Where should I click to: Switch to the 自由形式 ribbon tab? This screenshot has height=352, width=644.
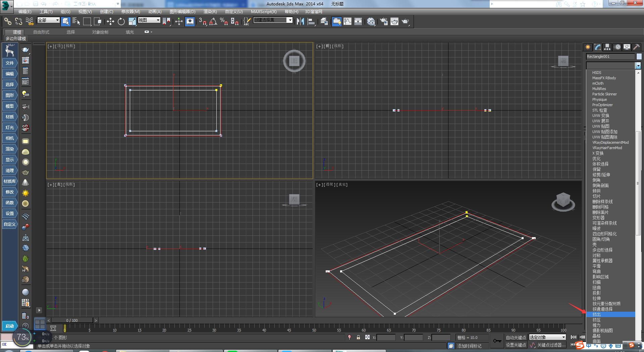point(41,32)
